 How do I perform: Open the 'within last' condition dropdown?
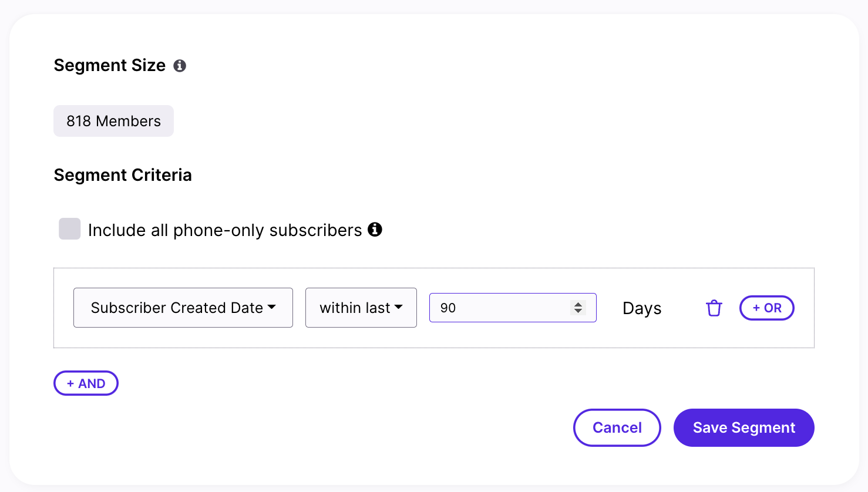click(361, 308)
